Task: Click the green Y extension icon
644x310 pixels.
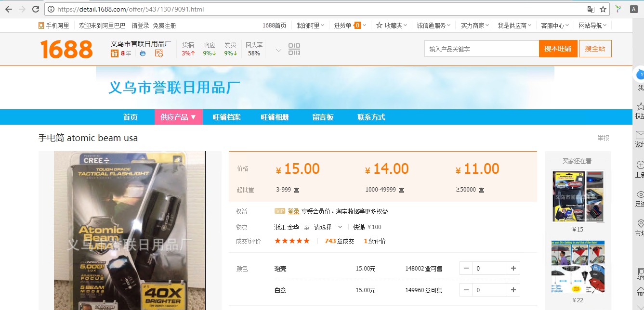Action: 618,9
